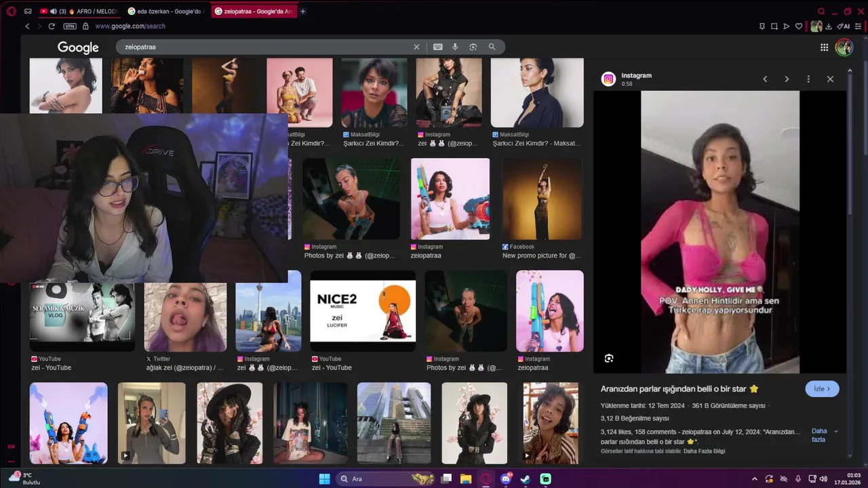Image resolution: width=868 pixels, height=488 pixels.
Task: Close the Instagram image preview panel
Action: click(x=830, y=79)
